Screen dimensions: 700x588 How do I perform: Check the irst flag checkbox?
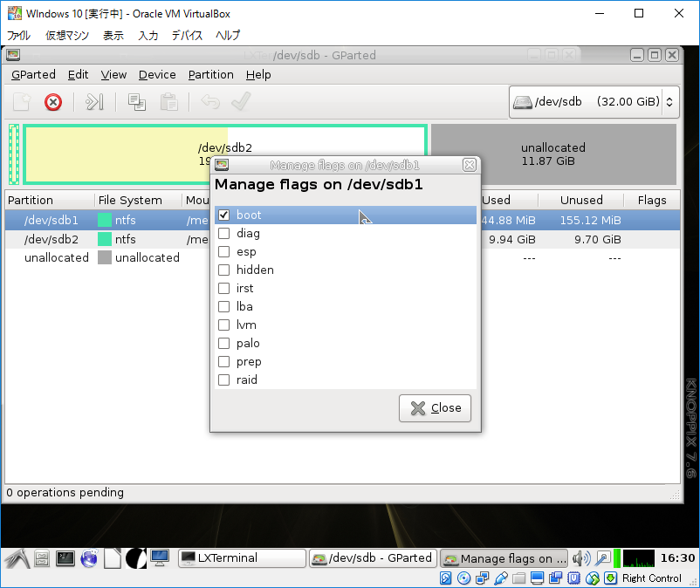coord(223,288)
